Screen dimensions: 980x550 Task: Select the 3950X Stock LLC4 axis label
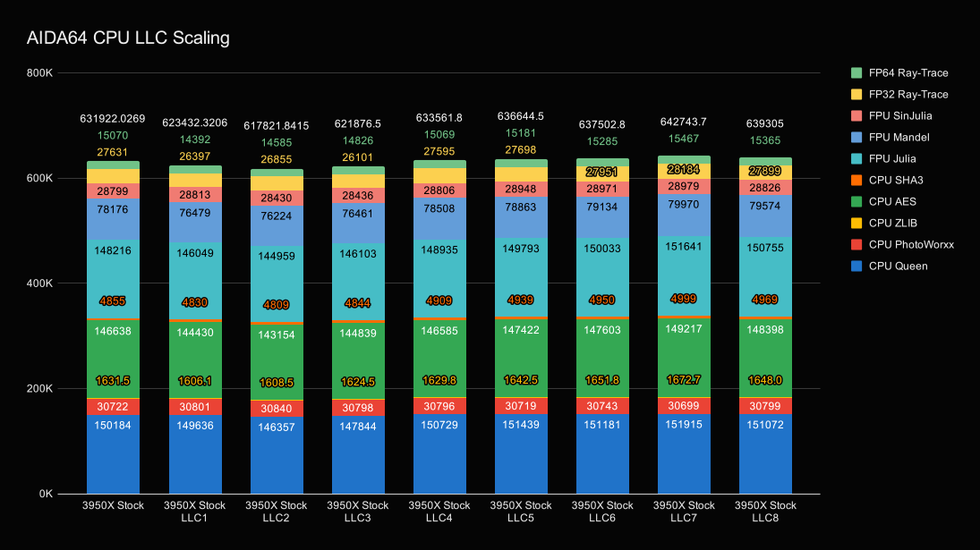439,512
